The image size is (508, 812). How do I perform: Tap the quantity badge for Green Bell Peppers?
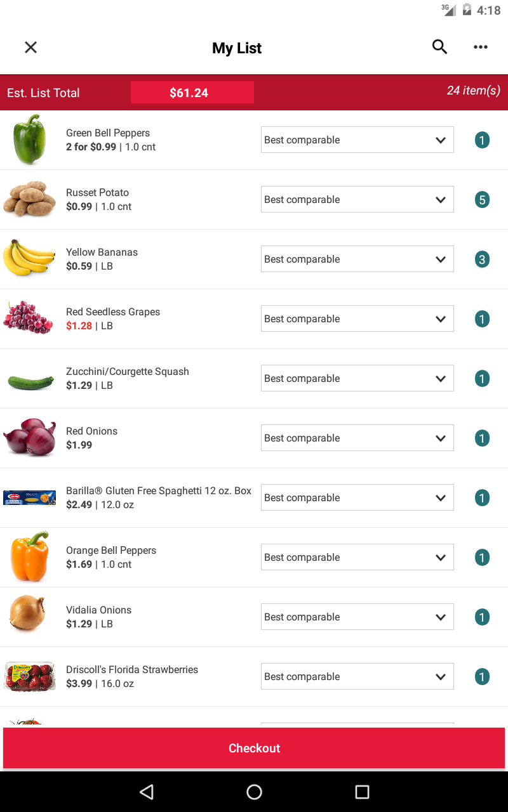(482, 140)
